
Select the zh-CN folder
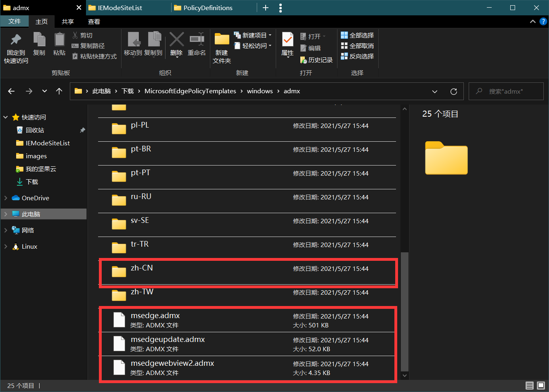(x=247, y=273)
